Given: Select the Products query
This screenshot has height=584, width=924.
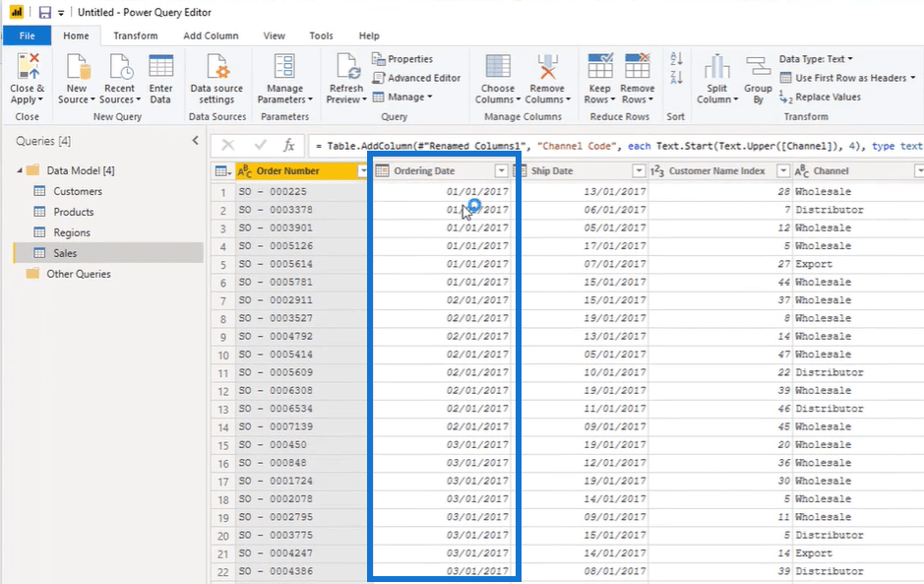Looking at the screenshot, I should coord(74,212).
